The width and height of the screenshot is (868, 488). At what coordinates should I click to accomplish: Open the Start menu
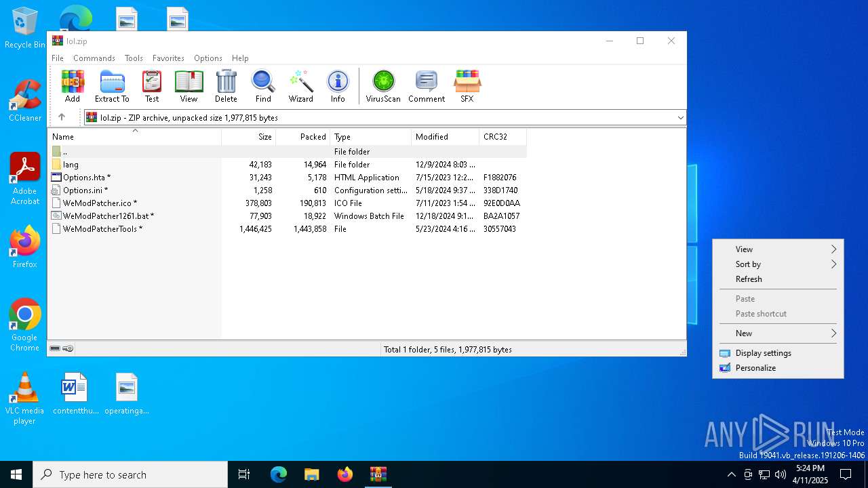(16, 474)
